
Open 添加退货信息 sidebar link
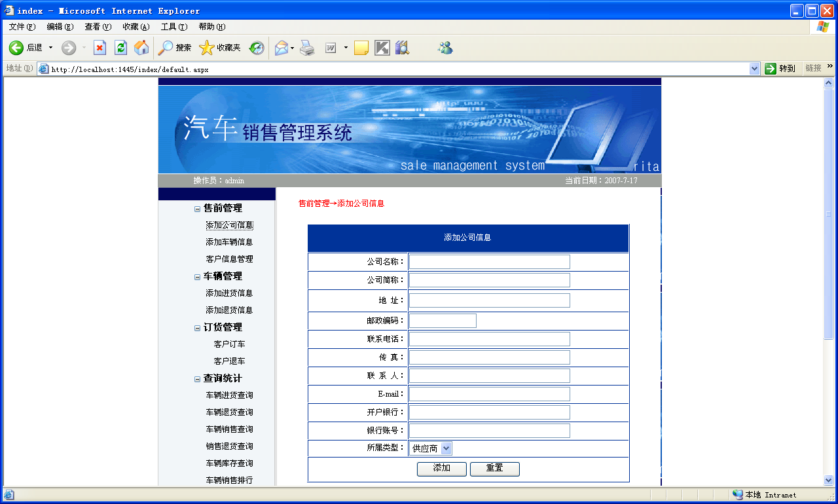click(x=229, y=310)
